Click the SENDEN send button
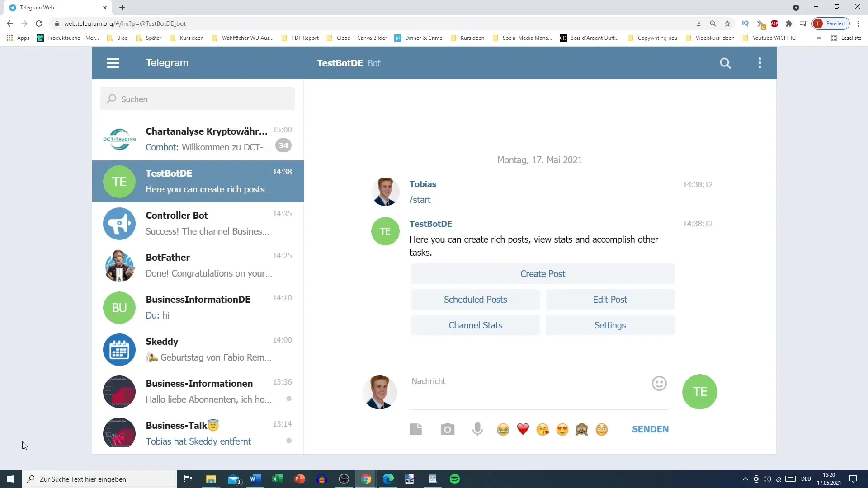Screen dimensions: 868x488 (x=651, y=429)
